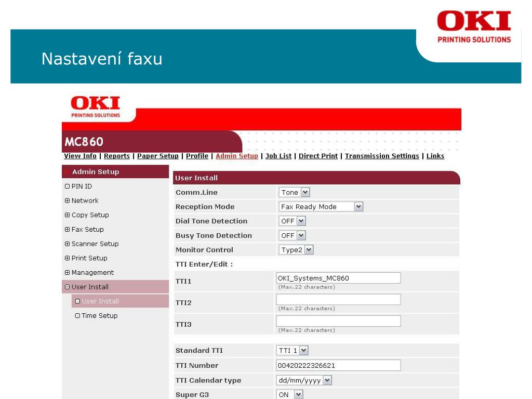
Task: Select the Admin Setup link
Action: [x=237, y=156]
